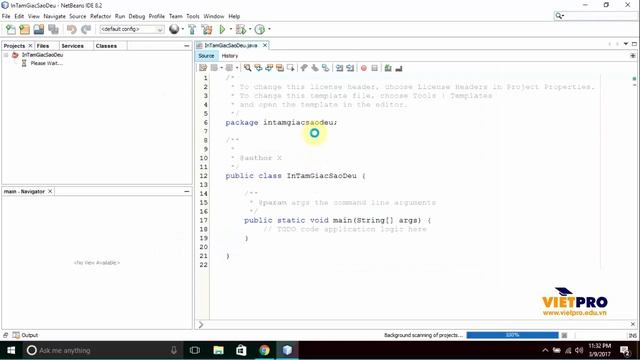Open Chrome from the taskbar
This screenshot has width=640, height=360.
pyautogui.click(x=264, y=350)
